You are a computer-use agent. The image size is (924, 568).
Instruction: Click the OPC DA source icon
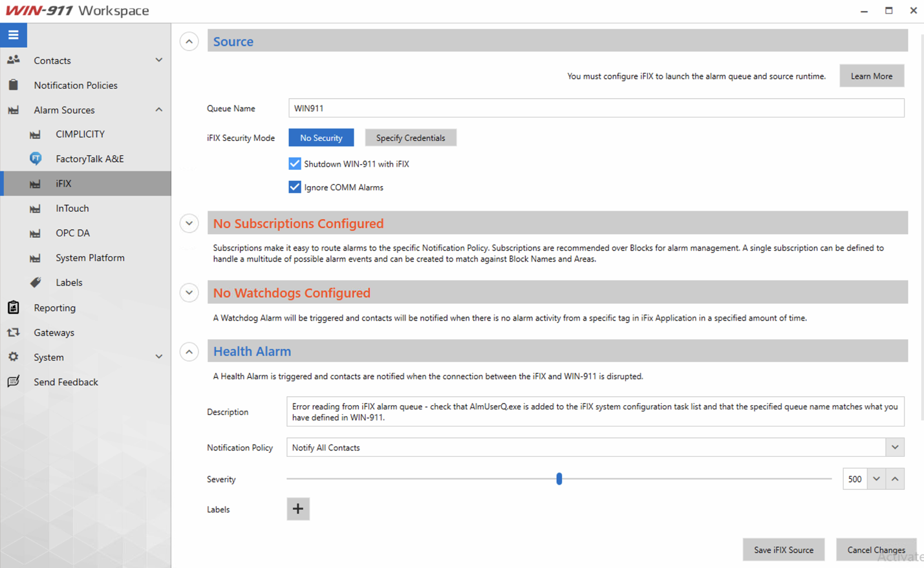click(x=36, y=233)
